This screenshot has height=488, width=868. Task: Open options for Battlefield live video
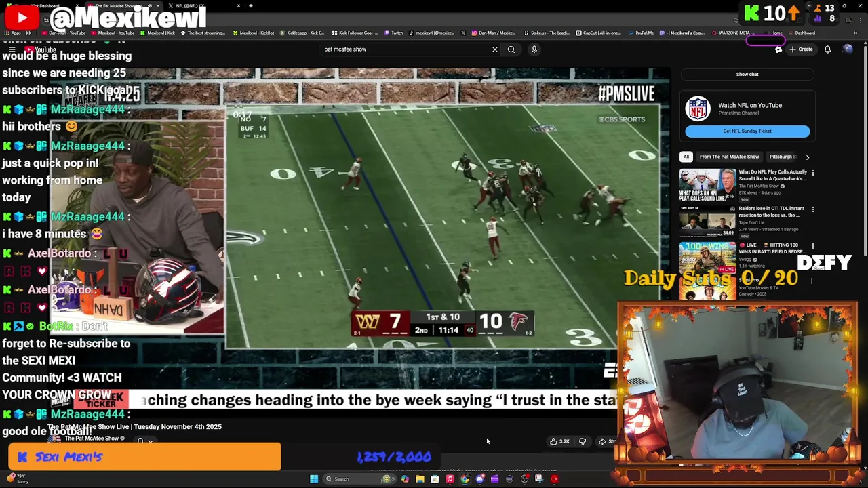coord(812,246)
